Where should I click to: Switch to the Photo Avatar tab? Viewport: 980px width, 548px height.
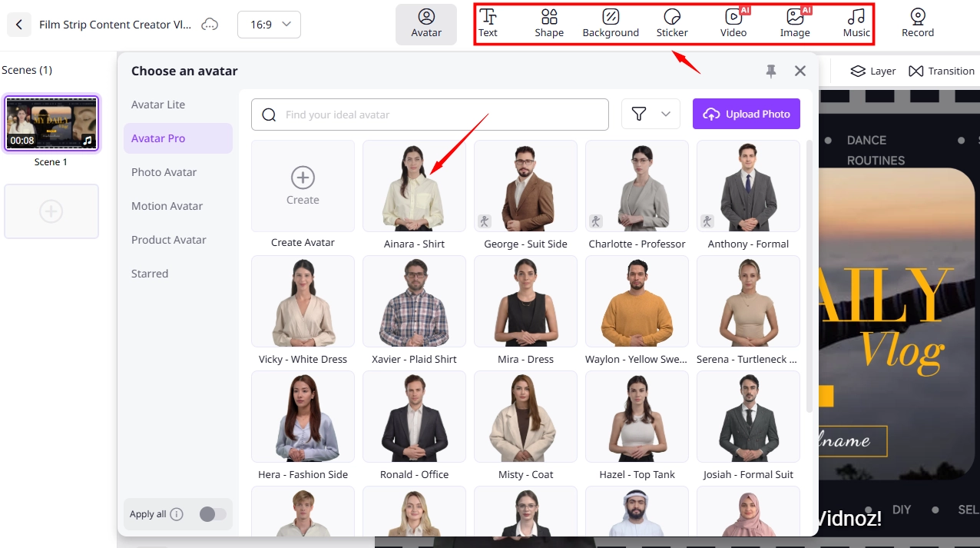164,171
